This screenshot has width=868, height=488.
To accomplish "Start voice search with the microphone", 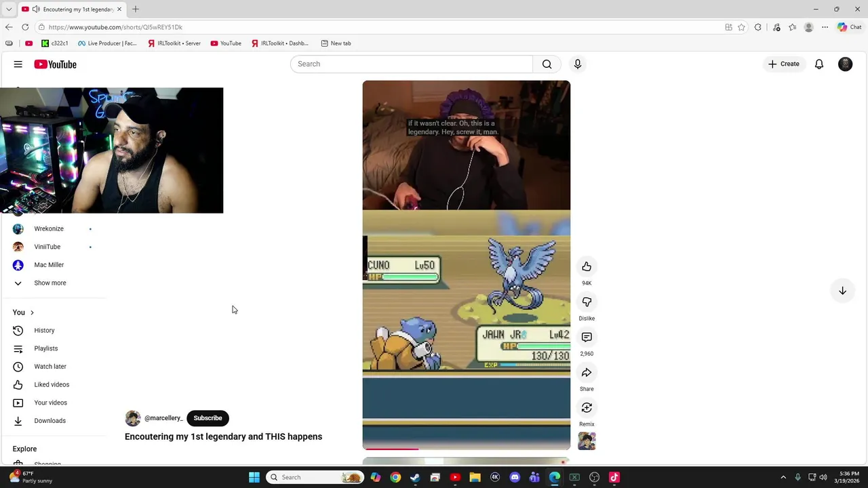I will (577, 64).
